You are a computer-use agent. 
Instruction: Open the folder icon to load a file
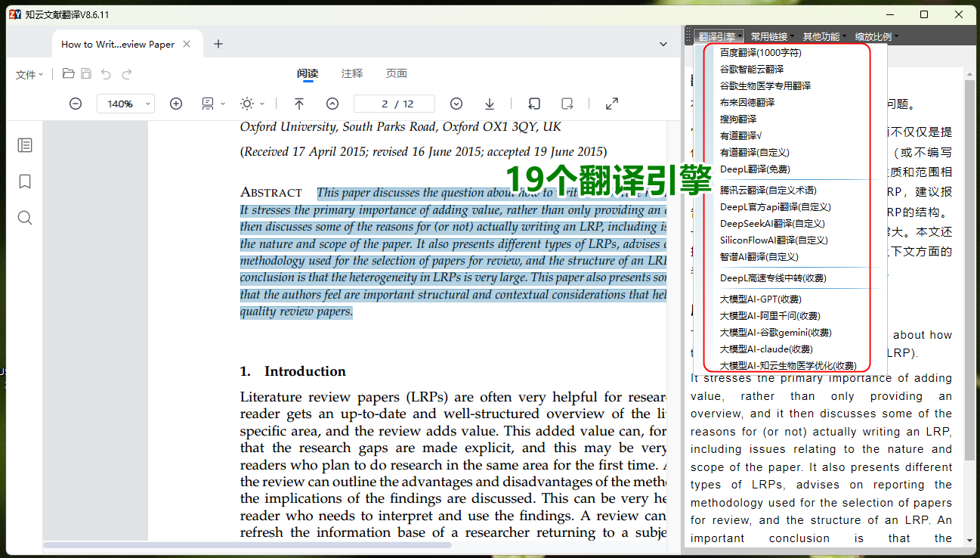[68, 73]
